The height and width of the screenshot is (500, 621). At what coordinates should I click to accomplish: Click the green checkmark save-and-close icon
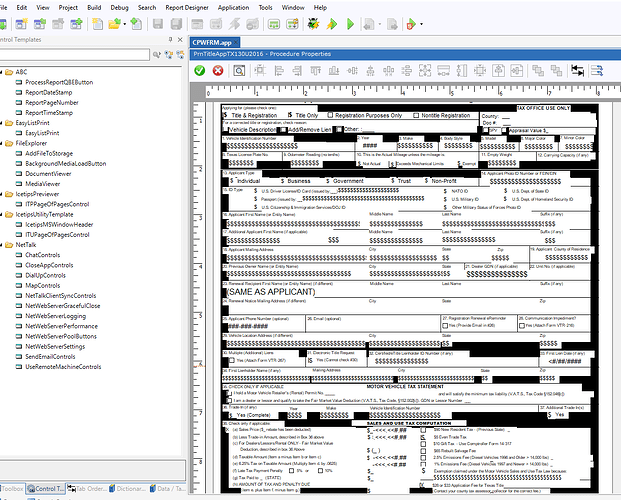click(200, 70)
